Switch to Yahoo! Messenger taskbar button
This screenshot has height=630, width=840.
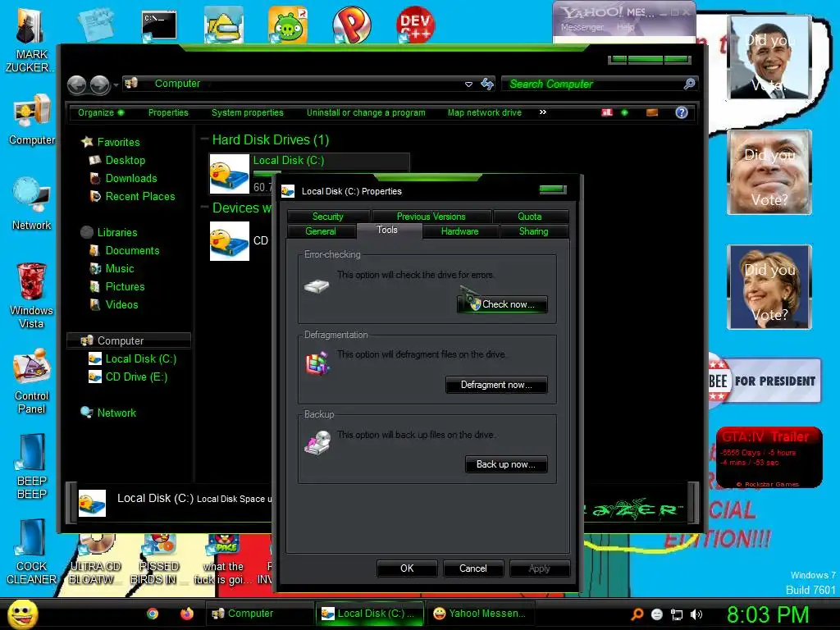point(479,614)
